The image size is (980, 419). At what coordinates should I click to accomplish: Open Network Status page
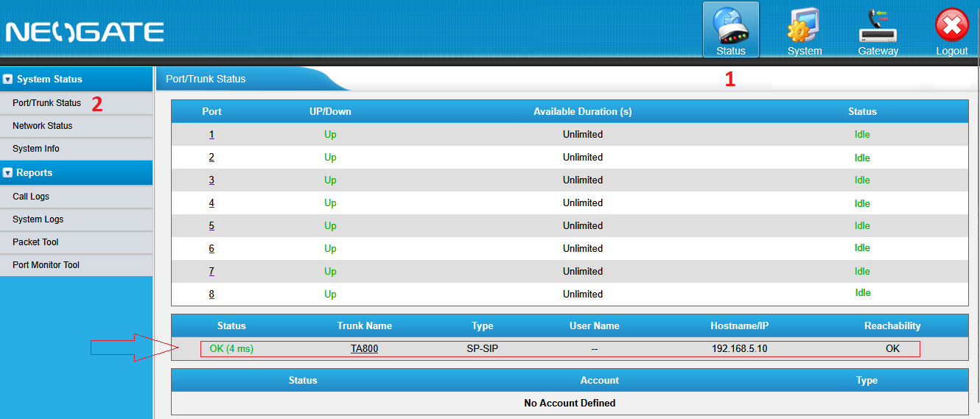(x=42, y=126)
